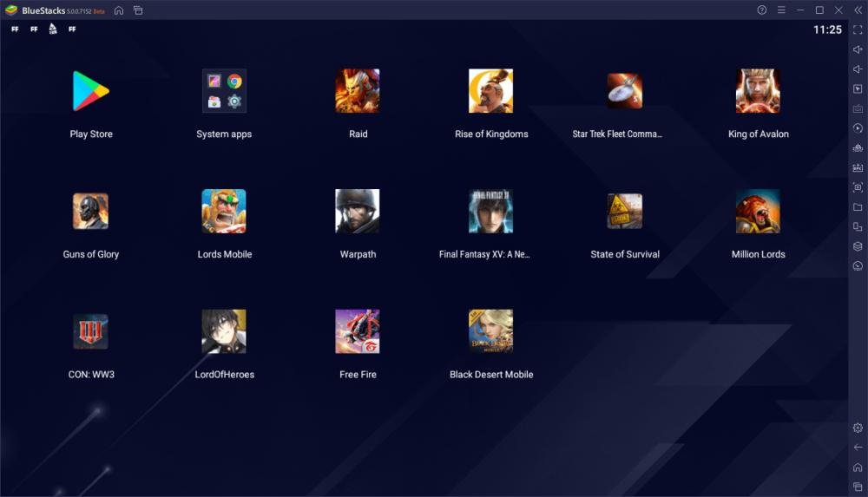Show recent apps from bottom sidebar

click(x=858, y=487)
